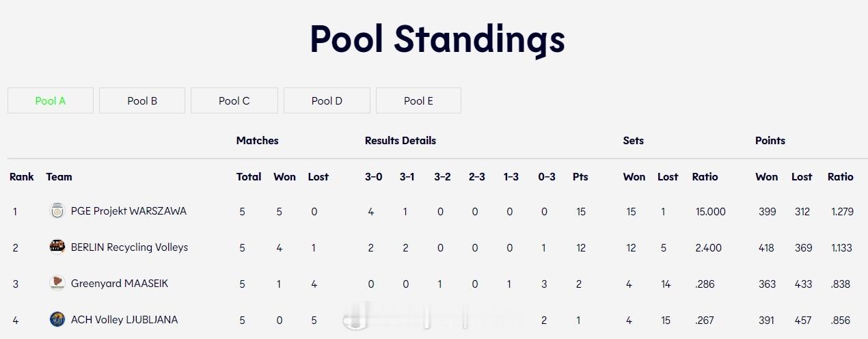Open Greenyard MAASEIK team page
The width and height of the screenshot is (868, 339).
click(120, 283)
